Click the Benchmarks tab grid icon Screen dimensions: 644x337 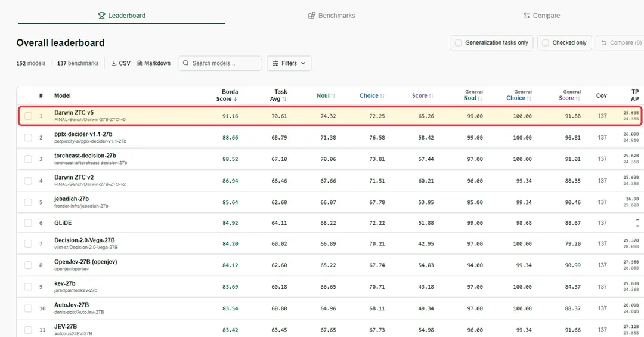(x=312, y=16)
